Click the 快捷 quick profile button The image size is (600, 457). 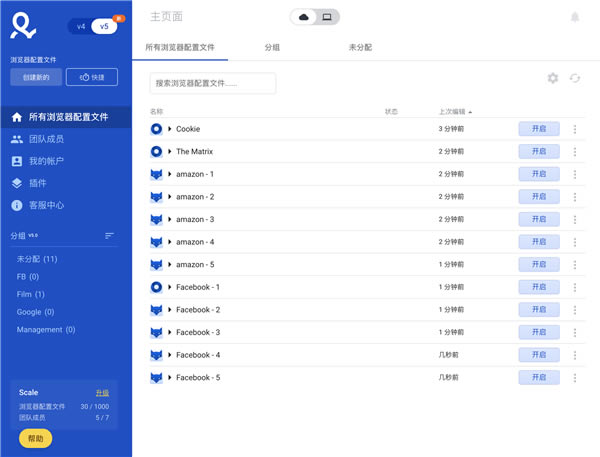coord(92,77)
